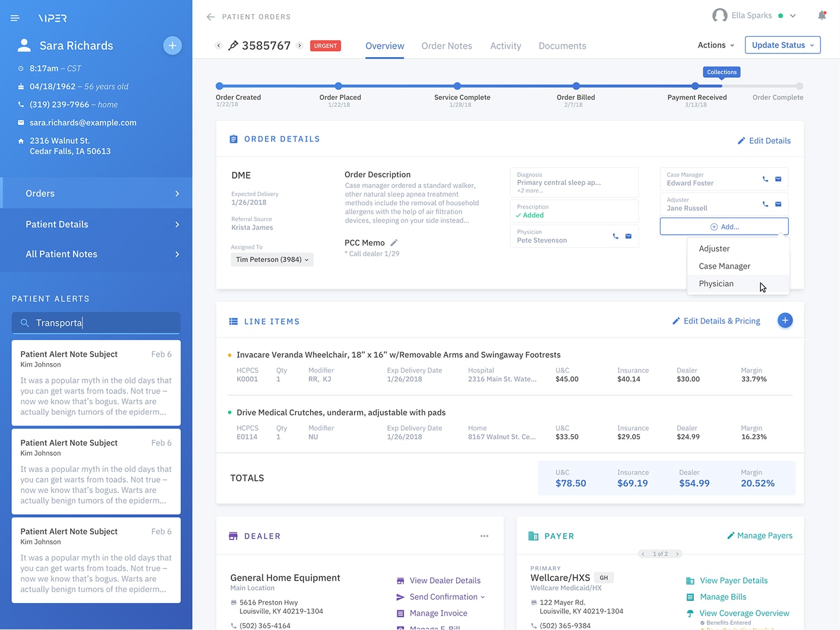Click Edit Details in Order Details
The image size is (840, 630).
click(764, 141)
